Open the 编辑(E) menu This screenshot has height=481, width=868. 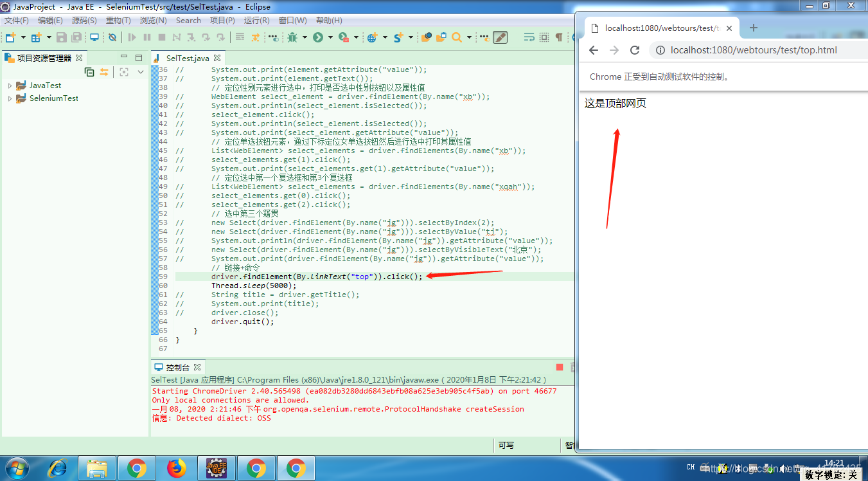click(x=50, y=21)
